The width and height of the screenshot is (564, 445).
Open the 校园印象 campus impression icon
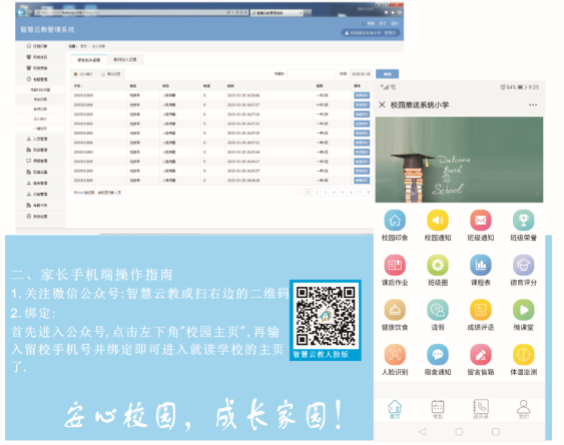pyautogui.click(x=395, y=220)
